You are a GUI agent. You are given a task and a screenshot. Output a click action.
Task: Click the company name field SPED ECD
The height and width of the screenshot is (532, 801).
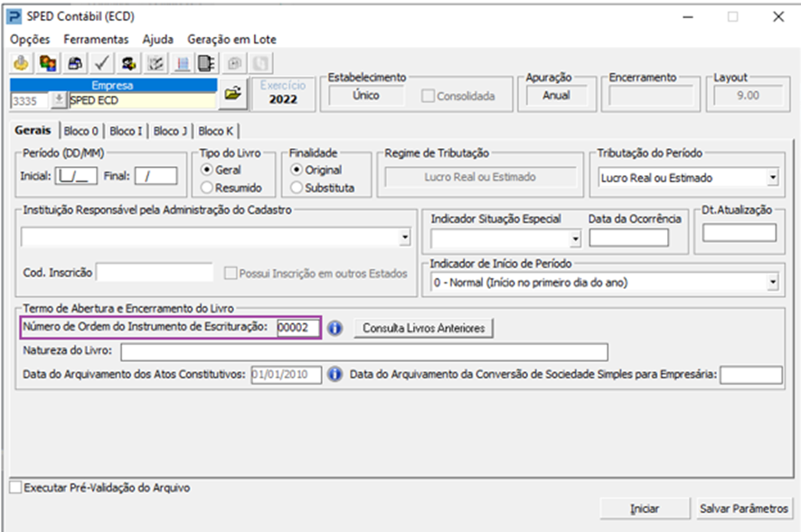pyautogui.click(x=142, y=100)
